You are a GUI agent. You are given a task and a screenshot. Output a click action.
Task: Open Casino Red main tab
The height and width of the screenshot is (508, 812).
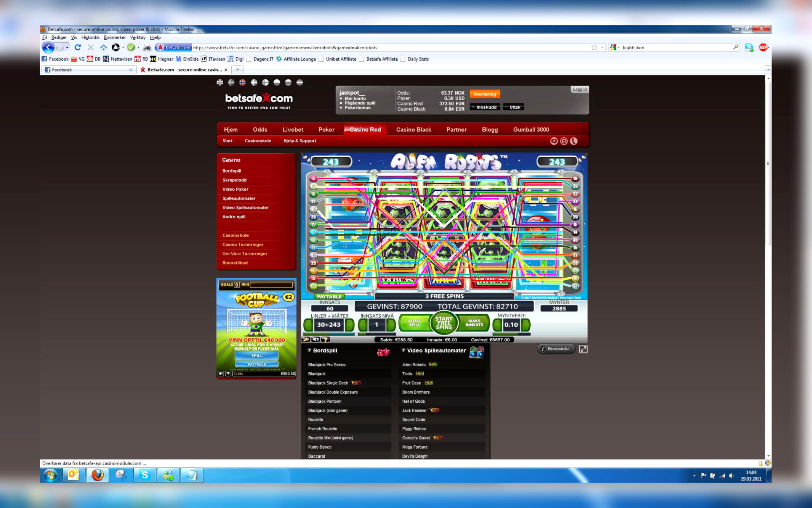tap(365, 130)
